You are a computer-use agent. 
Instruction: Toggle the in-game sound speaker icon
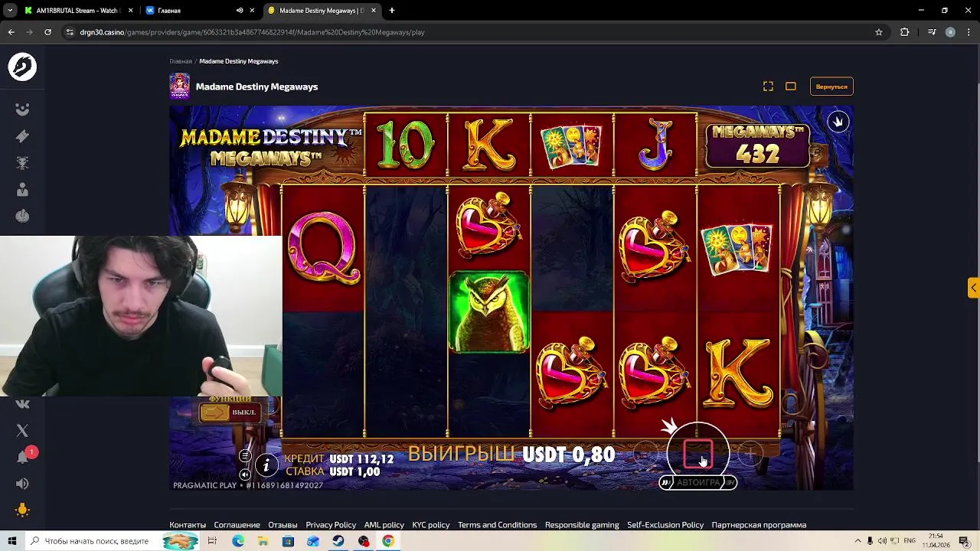pyautogui.click(x=245, y=474)
